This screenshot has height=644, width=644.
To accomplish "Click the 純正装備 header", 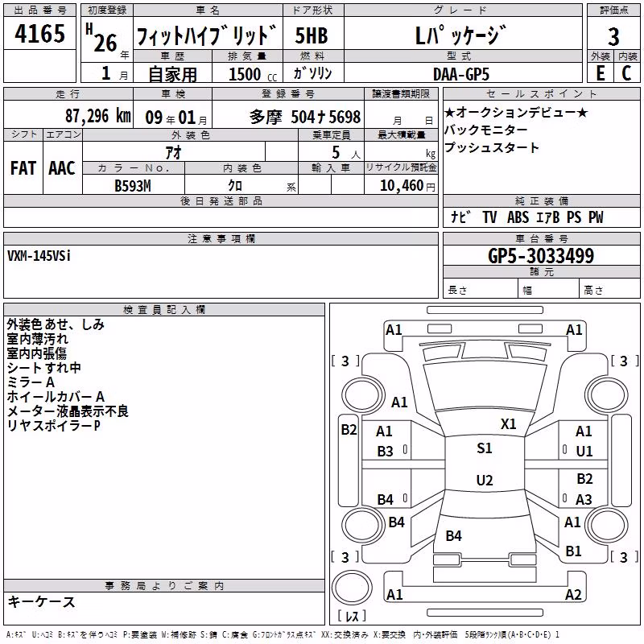I will pyautogui.click(x=541, y=200).
